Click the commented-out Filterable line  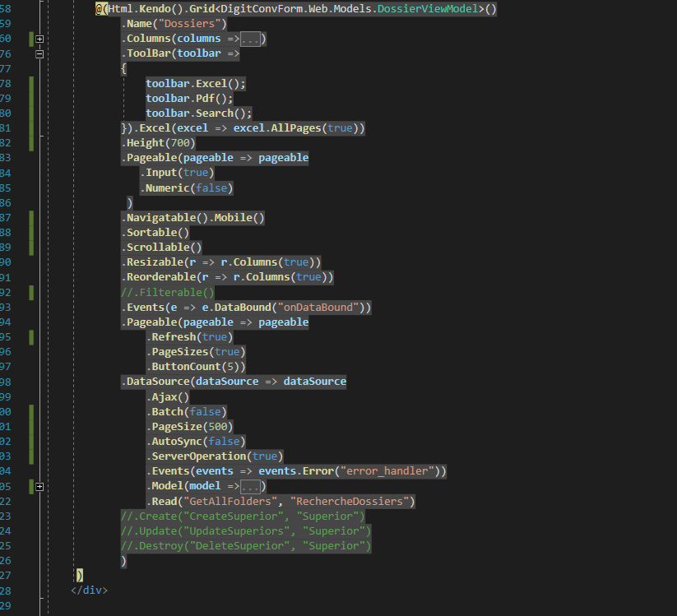tap(167, 292)
